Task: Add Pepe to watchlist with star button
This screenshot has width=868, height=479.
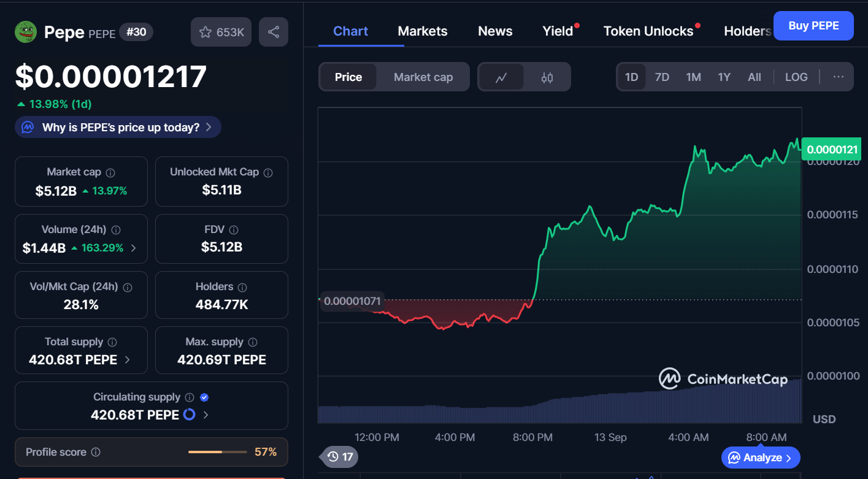Action: (221, 32)
